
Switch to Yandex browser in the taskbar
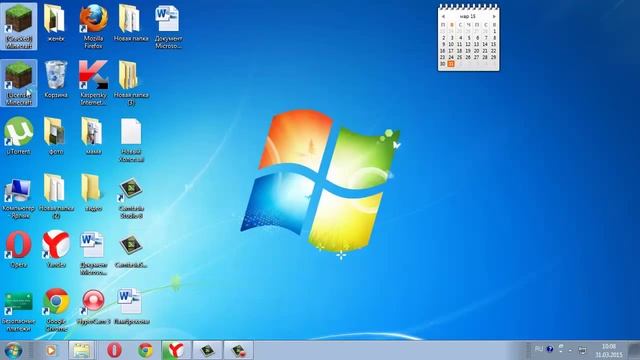click(x=176, y=351)
